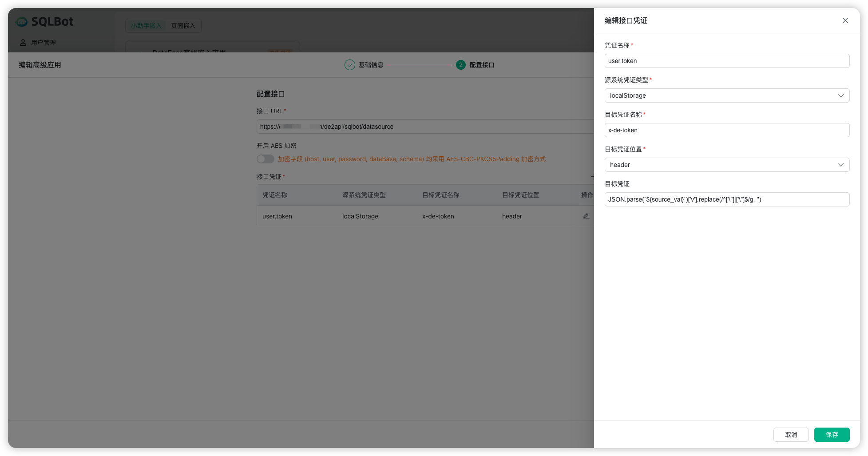868x456 pixels.
Task: Click the SQLBot logo icon
Action: pyautogui.click(x=22, y=21)
